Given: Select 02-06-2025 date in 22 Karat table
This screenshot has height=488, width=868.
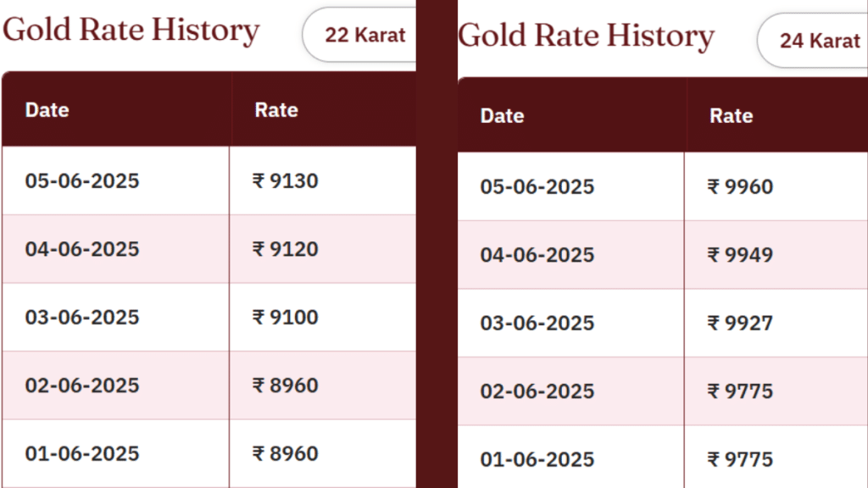Looking at the screenshot, I should 82,385.
